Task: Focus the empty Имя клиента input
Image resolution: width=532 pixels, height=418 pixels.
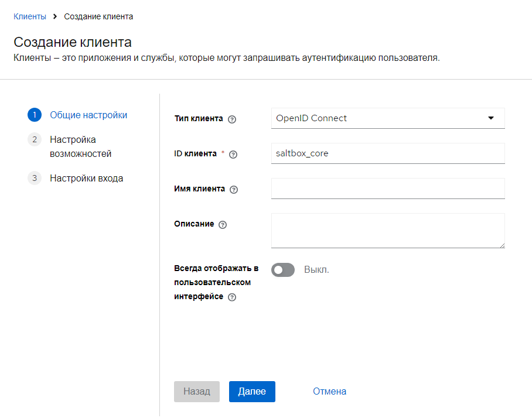Action: pos(388,189)
